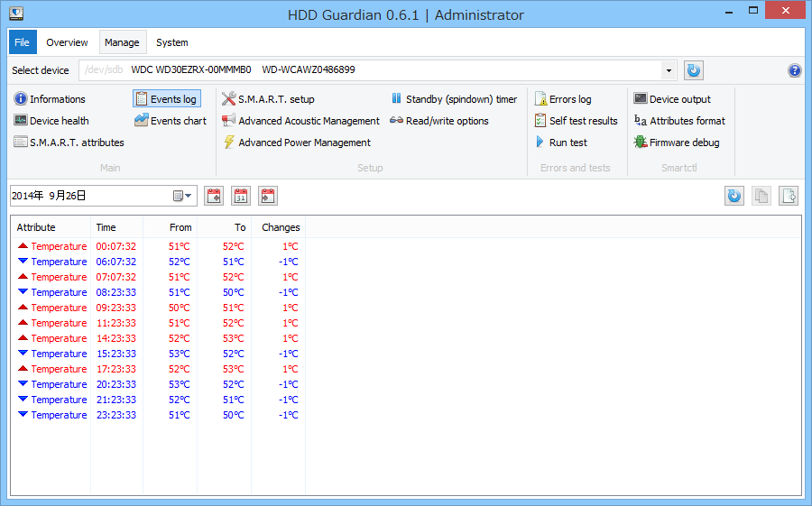Viewport: 812px width, 506px height.
Task: Select Temperature event at 06:07:32
Action: pyautogui.click(x=158, y=262)
